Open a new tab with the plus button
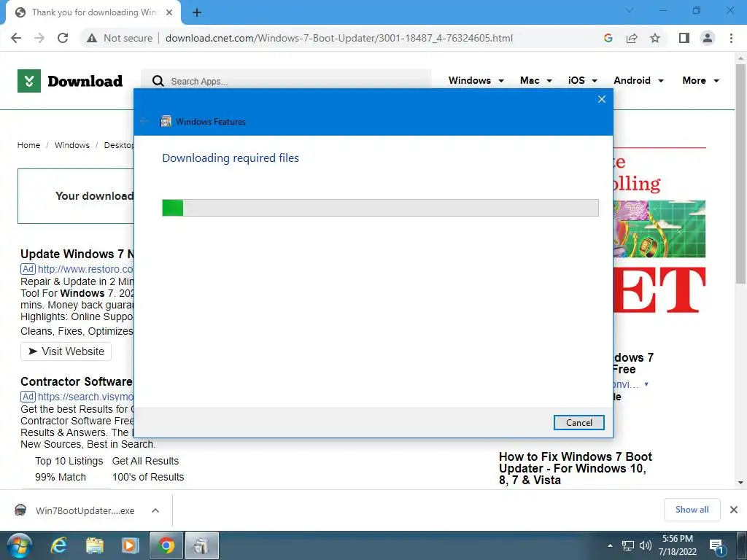This screenshot has width=747, height=560. [197, 13]
